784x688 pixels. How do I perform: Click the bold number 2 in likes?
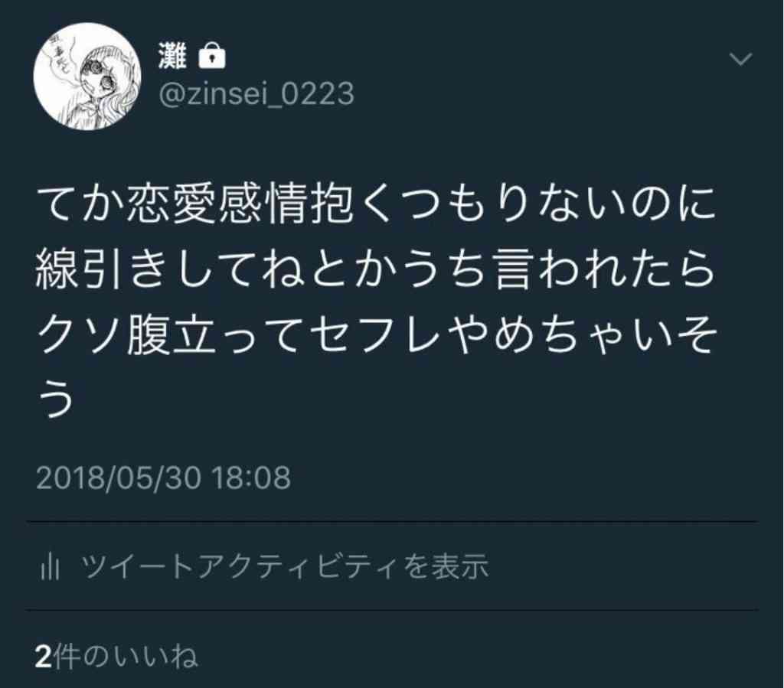tap(44, 657)
